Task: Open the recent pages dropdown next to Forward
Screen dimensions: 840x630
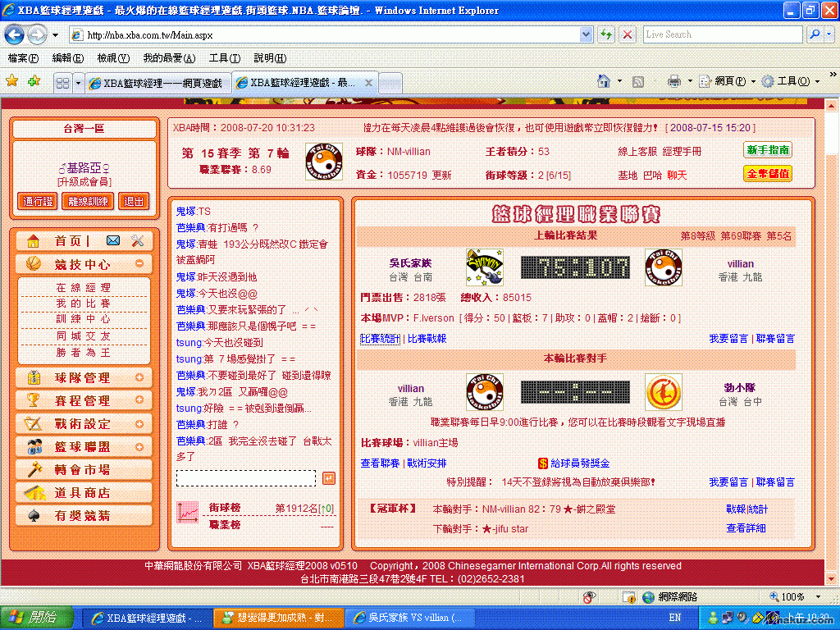Action: point(55,35)
